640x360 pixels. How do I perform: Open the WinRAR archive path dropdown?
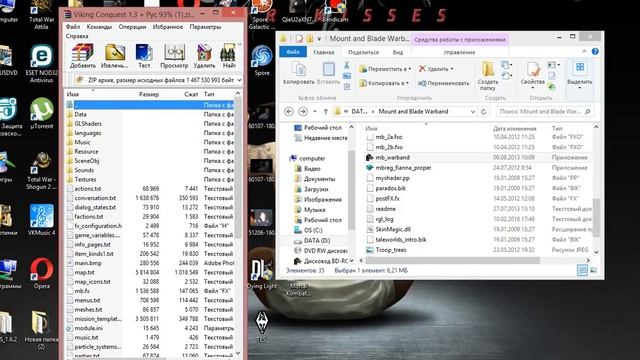point(239,80)
